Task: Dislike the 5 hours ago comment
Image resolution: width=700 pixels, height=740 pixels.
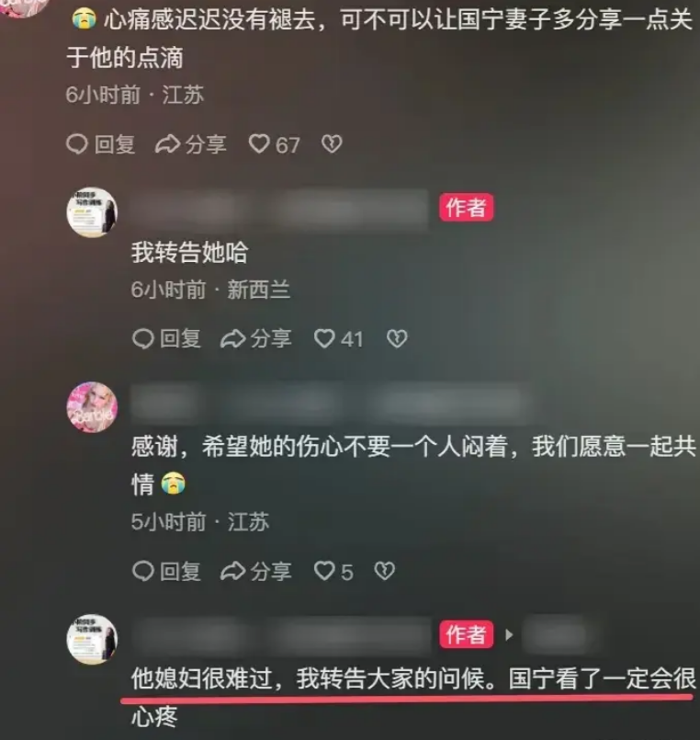Action: (384, 571)
